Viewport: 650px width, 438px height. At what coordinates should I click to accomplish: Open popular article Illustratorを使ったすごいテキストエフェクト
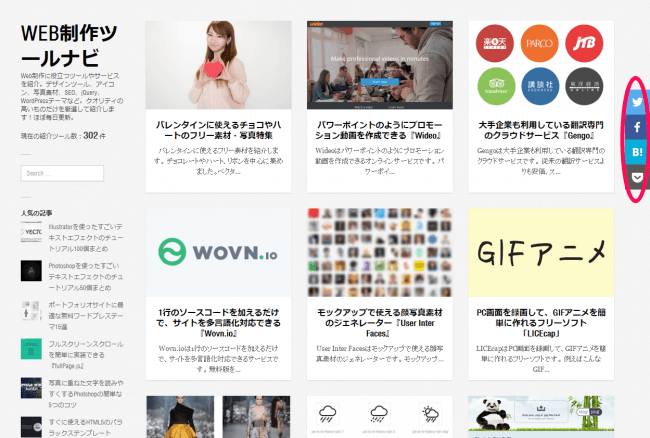coord(86,238)
